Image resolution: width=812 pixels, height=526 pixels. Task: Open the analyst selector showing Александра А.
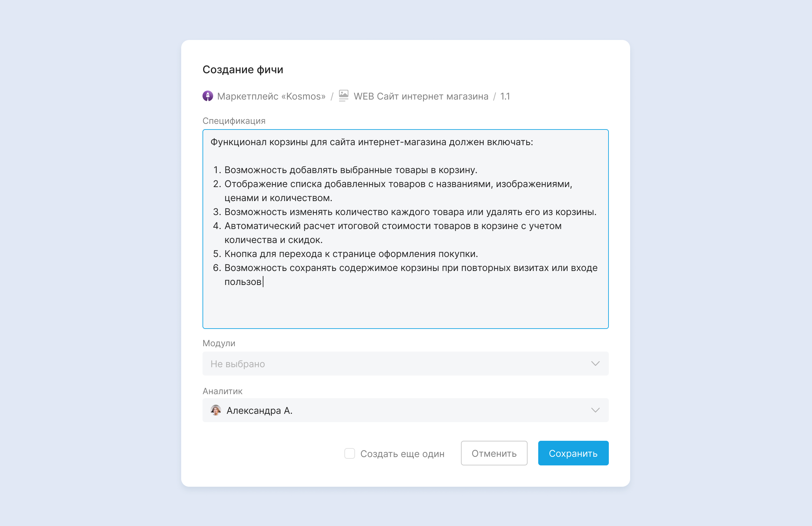pyautogui.click(x=392, y=410)
